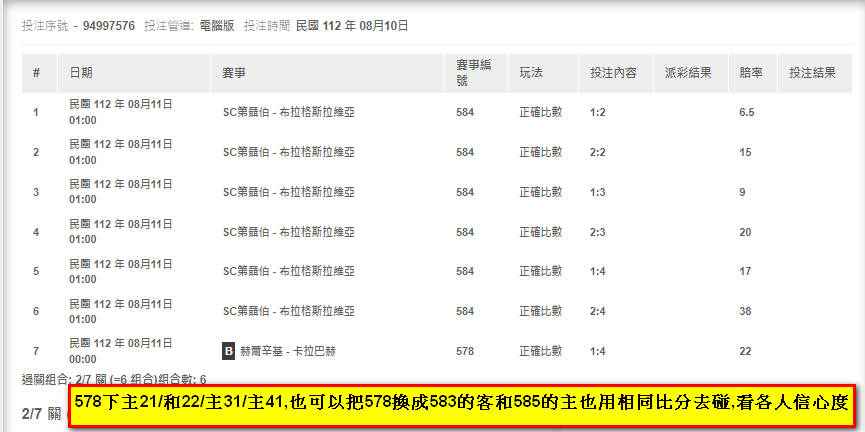This screenshot has width=865, height=432.
Task: Click the match number 578
Action: pyautogui.click(x=464, y=351)
